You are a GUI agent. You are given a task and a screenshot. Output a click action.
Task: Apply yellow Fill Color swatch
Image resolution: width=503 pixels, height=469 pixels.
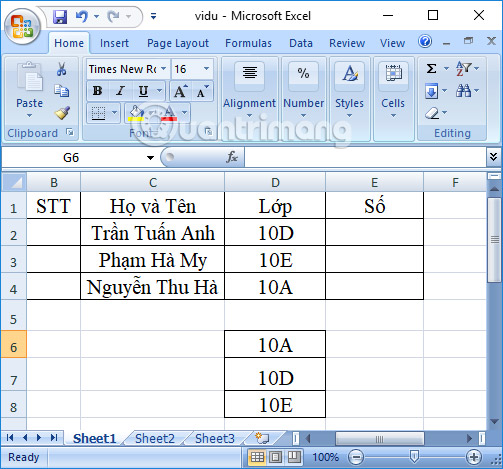pyautogui.click(x=136, y=113)
